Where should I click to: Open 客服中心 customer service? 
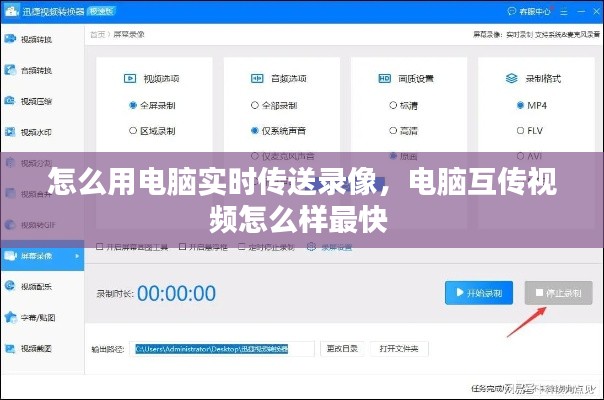coord(529,12)
